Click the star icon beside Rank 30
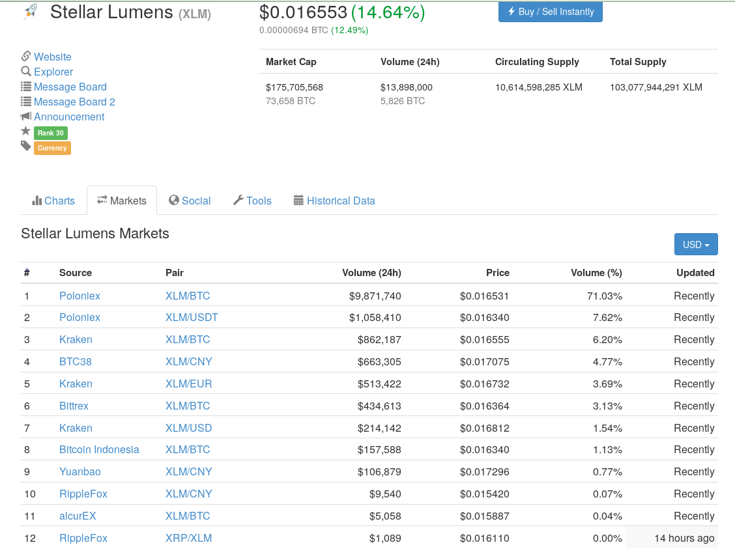 [26, 132]
